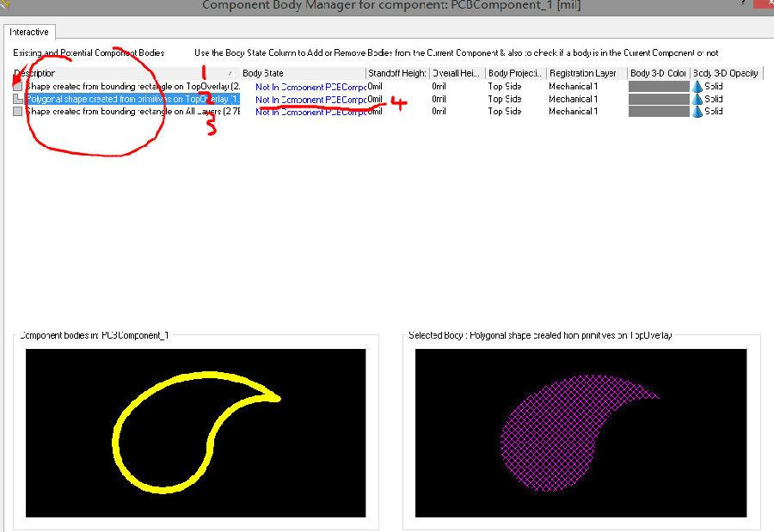774x532 pixels.
Task: Click the Registration Layer column header
Action: pyautogui.click(x=585, y=73)
